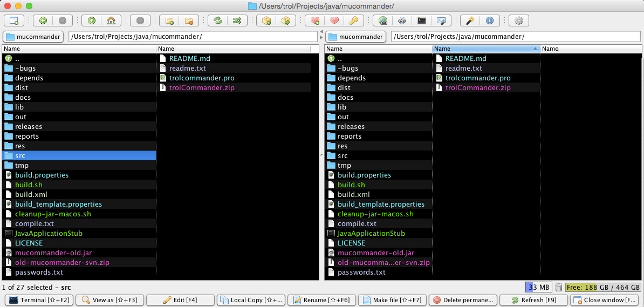The image size is (644, 307).
Task: Click the Free 188 GB disk space bar
Action: coord(604,287)
